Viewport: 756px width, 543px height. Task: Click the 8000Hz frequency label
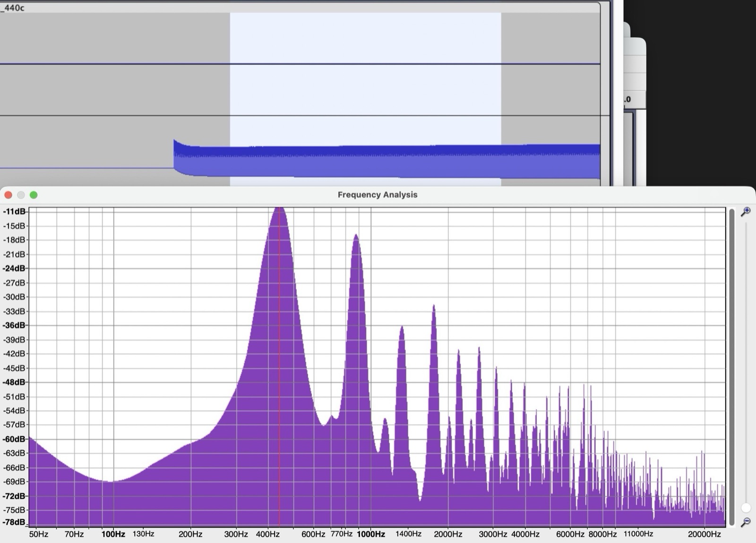click(x=602, y=534)
